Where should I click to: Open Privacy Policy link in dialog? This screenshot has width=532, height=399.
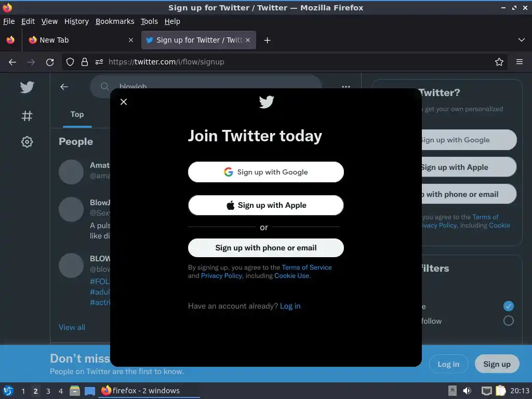(221, 275)
